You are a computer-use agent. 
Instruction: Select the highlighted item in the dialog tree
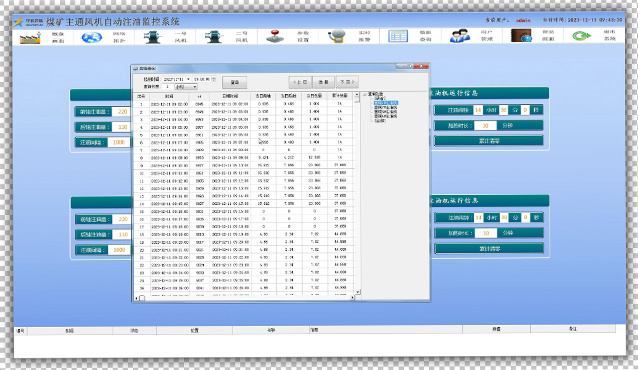click(x=386, y=103)
